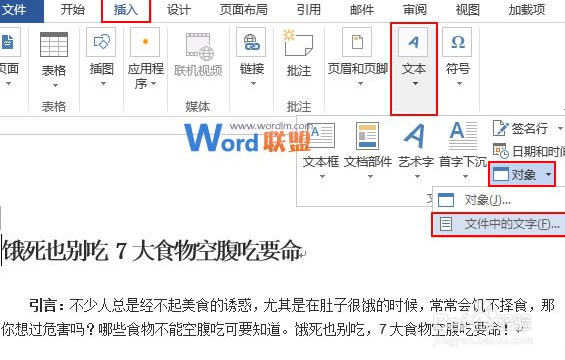
Task: Click the 艺术字 WordArt icon
Action: click(415, 136)
